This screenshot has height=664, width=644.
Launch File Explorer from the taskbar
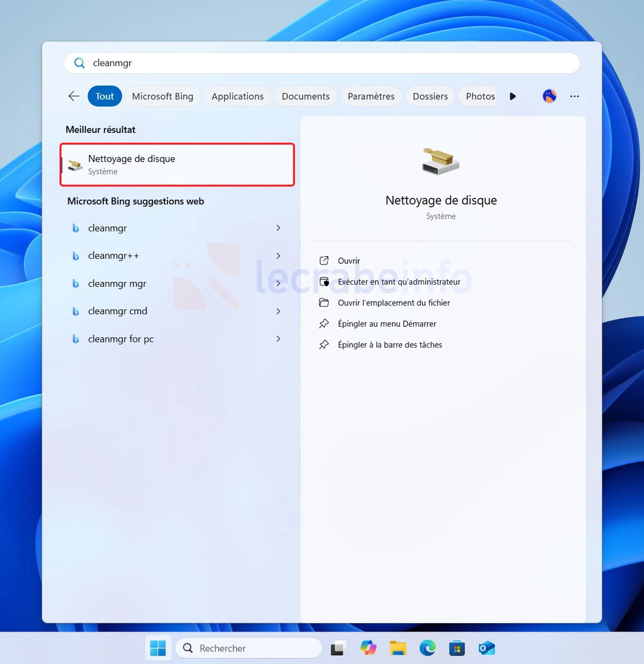[398, 648]
